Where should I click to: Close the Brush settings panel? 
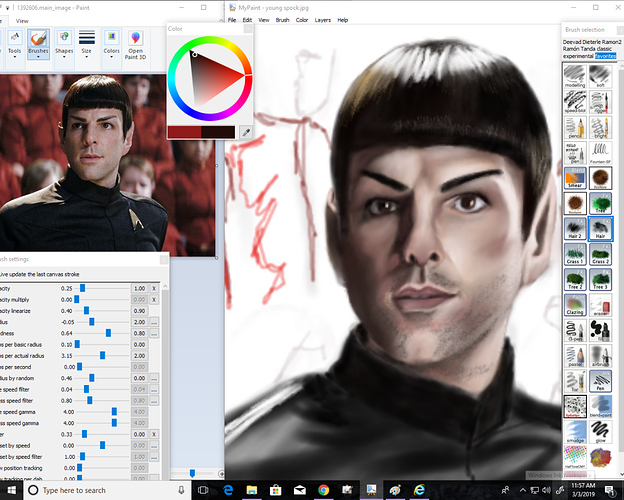point(164,260)
